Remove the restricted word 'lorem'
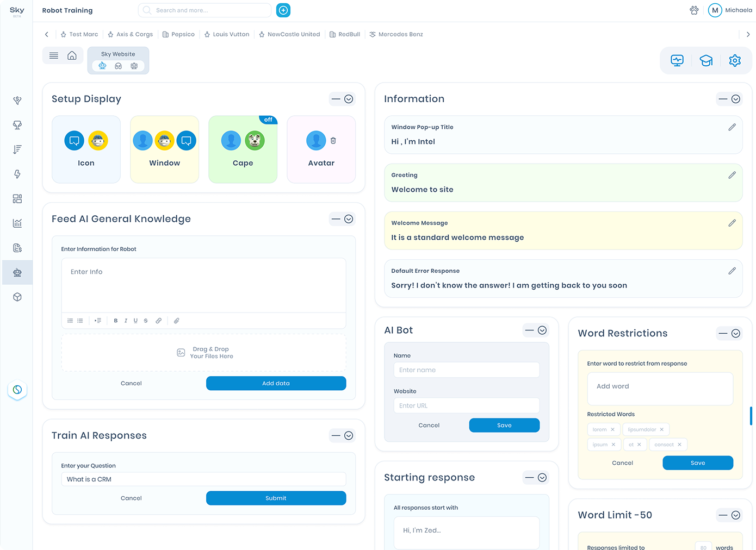Image resolution: width=756 pixels, height=550 pixels. (x=612, y=429)
